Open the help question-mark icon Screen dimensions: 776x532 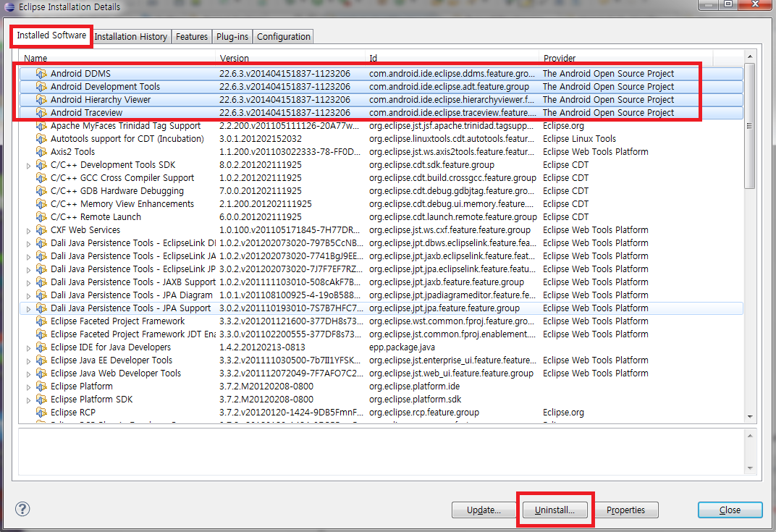[x=22, y=509]
